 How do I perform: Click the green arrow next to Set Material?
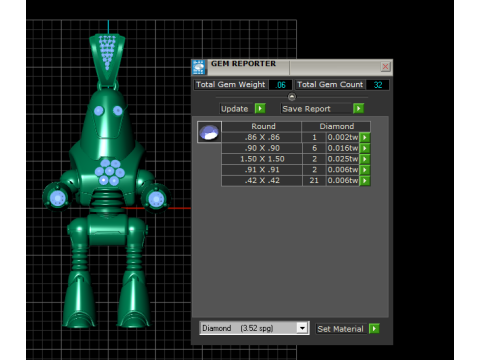[374, 329]
